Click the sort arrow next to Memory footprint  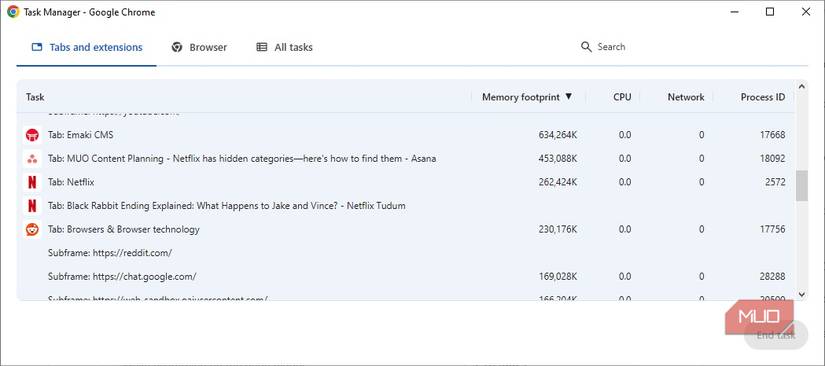pyautogui.click(x=568, y=97)
